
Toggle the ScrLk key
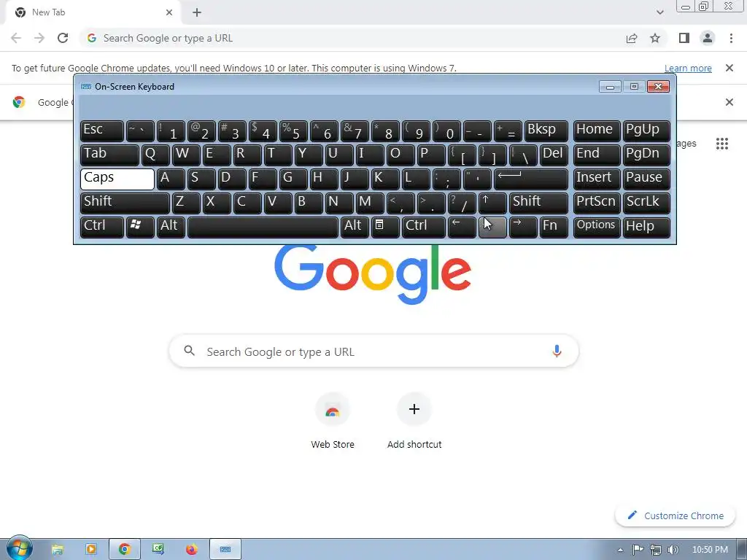click(x=646, y=203)
